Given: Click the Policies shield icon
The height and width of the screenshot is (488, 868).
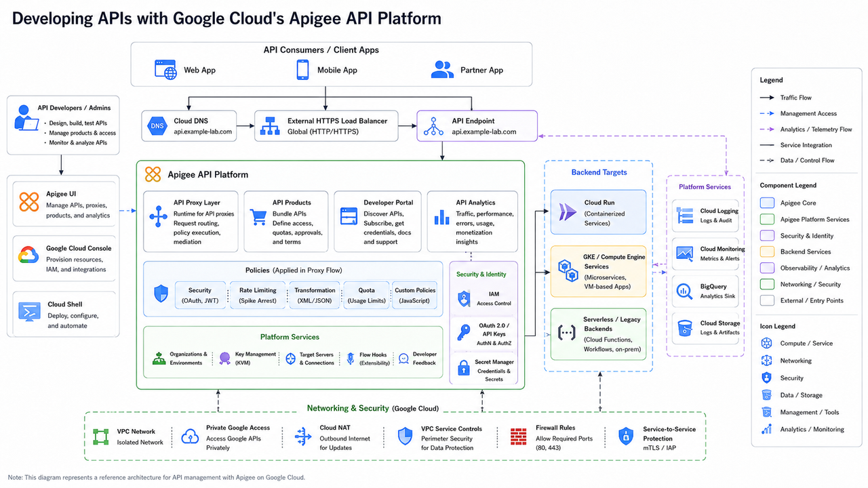Looking at the screenshot, I should tap(161, 294).
